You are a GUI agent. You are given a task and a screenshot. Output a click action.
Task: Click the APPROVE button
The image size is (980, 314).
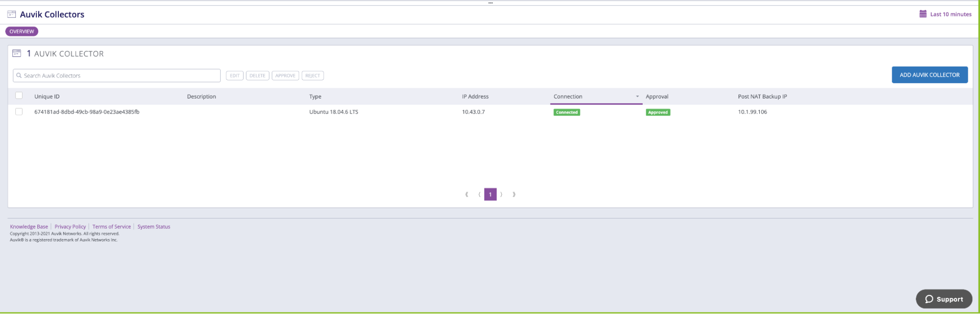click(x=285, y=75)
